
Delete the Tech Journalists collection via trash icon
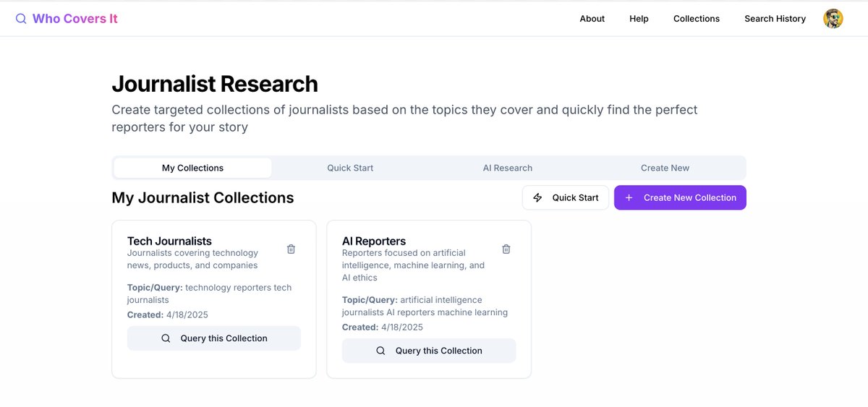291,249
